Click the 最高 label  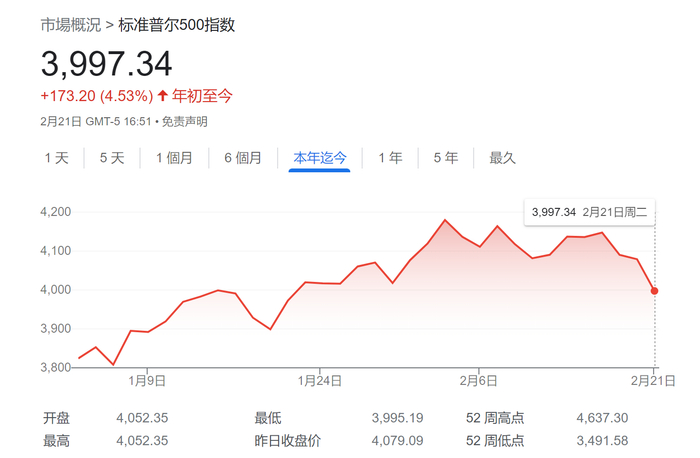coord(56,441)
